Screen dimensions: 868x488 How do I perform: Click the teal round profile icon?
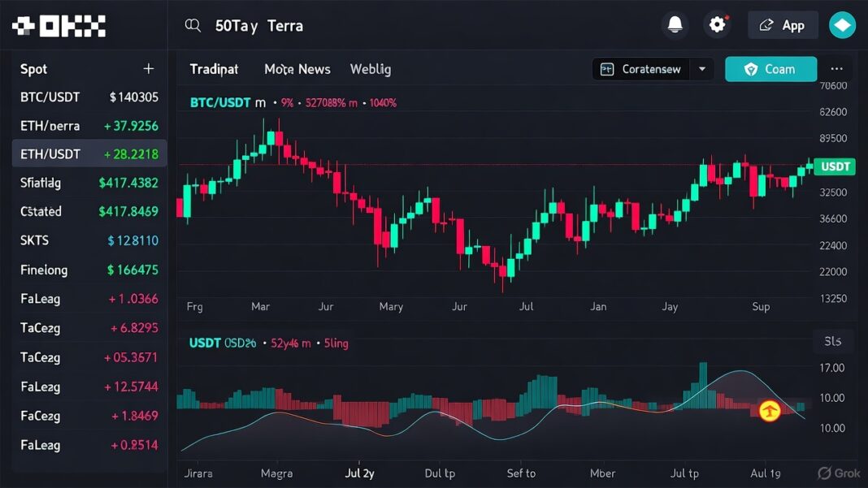click(x=842, y=25)
